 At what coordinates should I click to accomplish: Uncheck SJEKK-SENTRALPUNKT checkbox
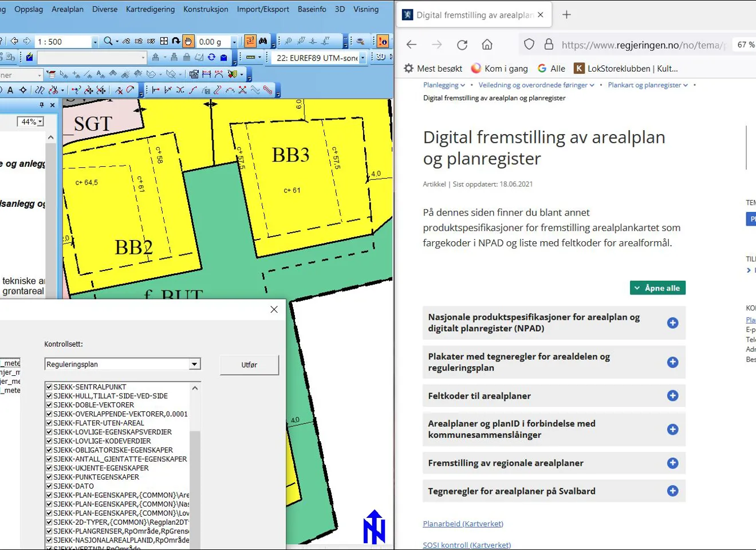(49, 387)
